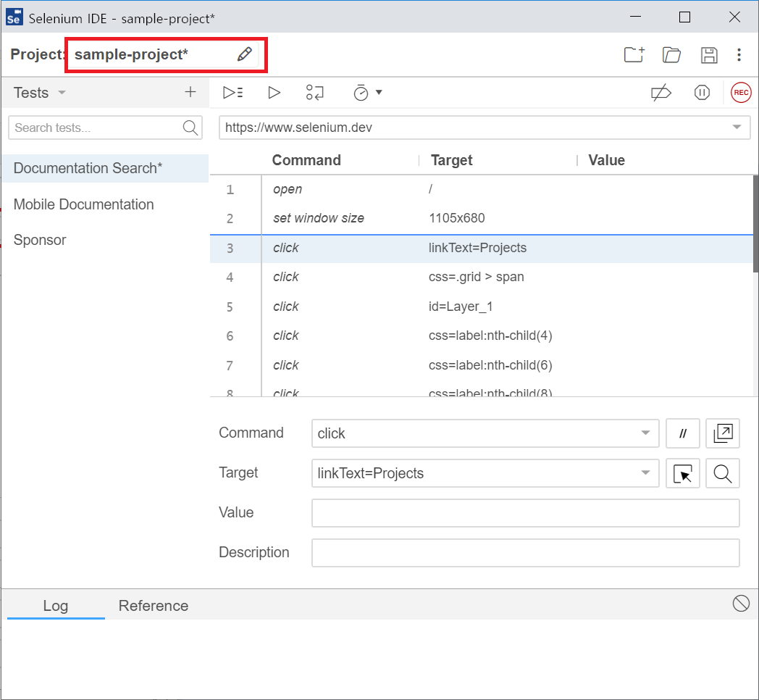Screen dimensions: 759x700
Task: Open test execution speed control
Action: tap(367, 93)
